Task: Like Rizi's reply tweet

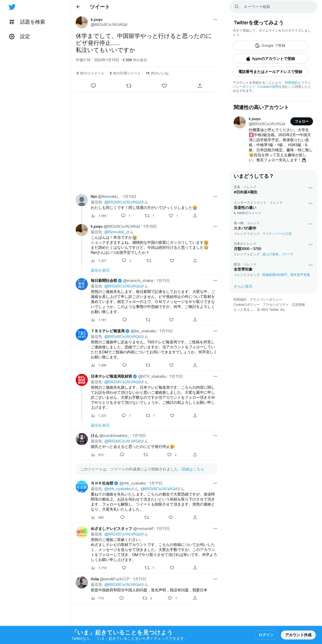Action: pos(171,216)
